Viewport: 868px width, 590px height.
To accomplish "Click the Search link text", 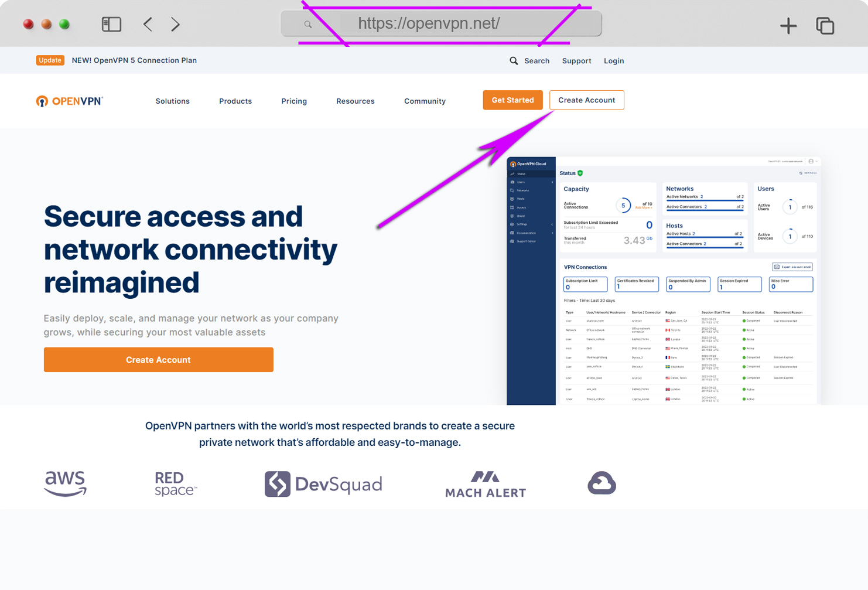I will point(537,61).
